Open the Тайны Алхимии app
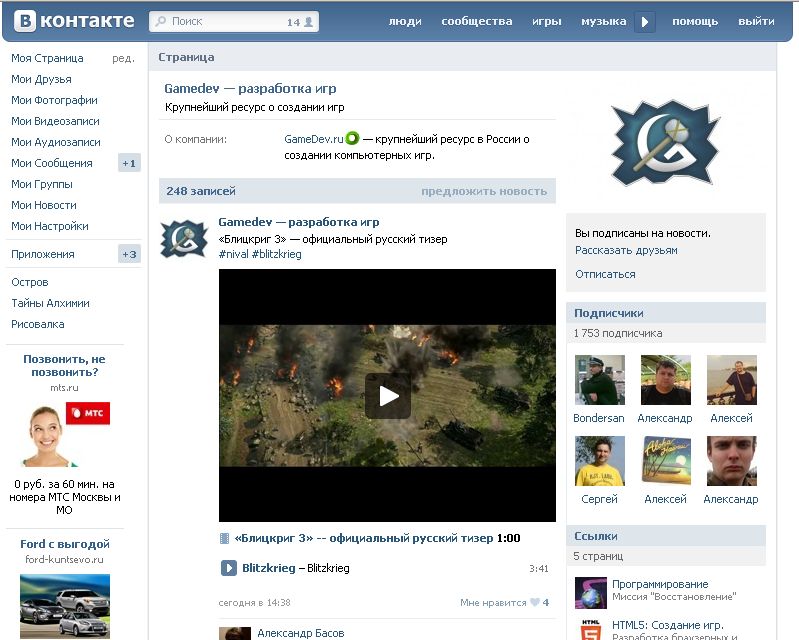 [x=50, y=303]
